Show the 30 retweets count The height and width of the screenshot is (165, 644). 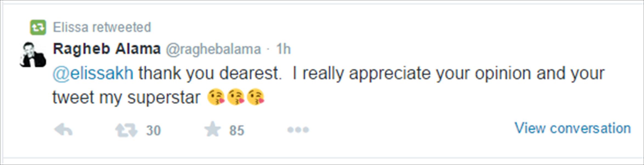click(153, 130)
